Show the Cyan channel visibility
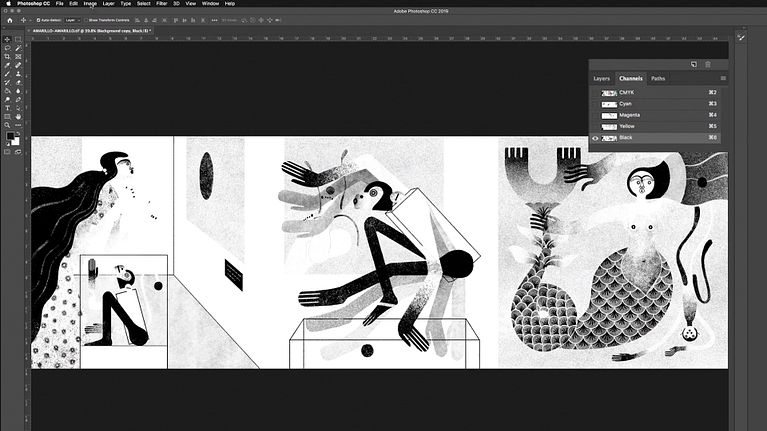Screen dimensions: 767x431 [595, 104]
